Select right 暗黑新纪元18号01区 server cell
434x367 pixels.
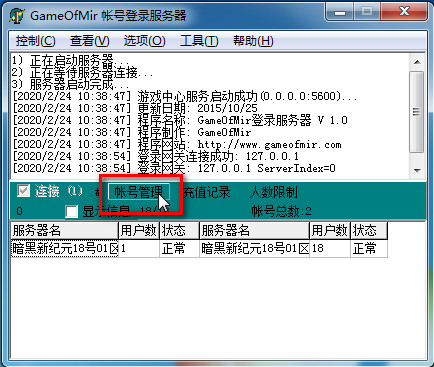[x=255, y=248]
